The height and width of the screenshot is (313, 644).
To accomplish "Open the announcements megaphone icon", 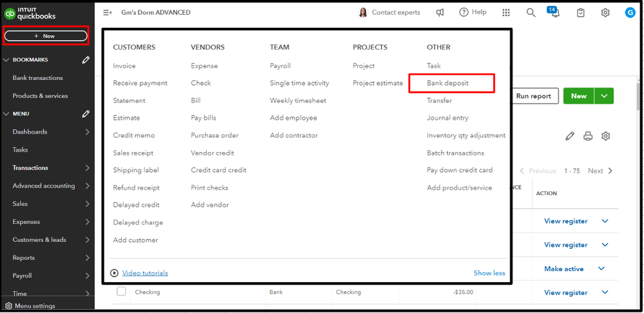I will pos(440,13).
